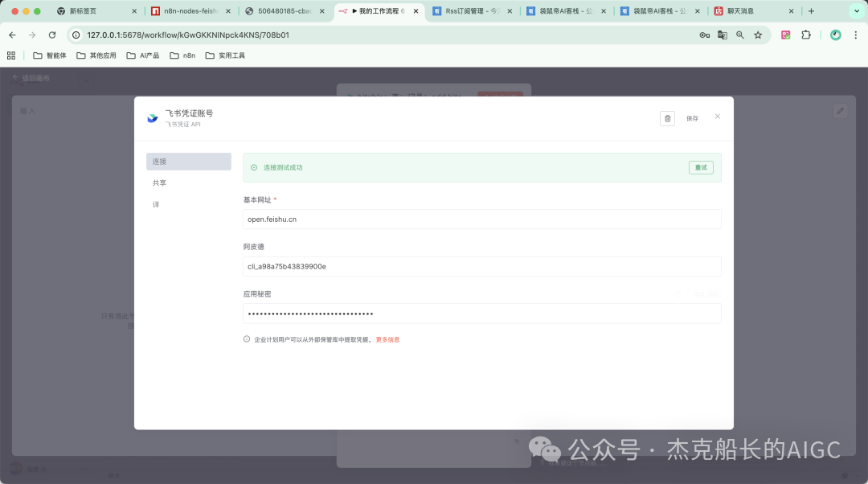868x484 pixels.
Task: Open the Chrome three-dot menu
Action: 856,35
